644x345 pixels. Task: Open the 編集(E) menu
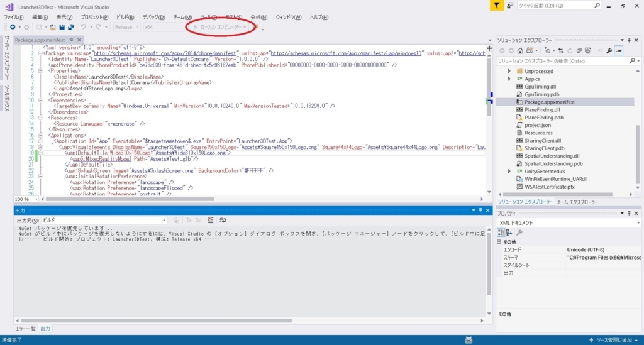pos(40,17)
